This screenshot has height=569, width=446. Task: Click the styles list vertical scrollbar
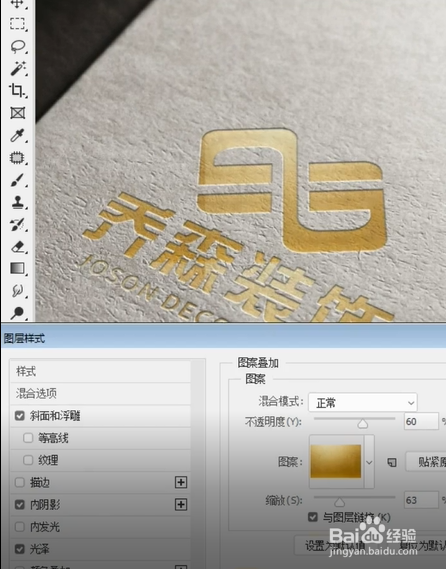pos(198,464)
